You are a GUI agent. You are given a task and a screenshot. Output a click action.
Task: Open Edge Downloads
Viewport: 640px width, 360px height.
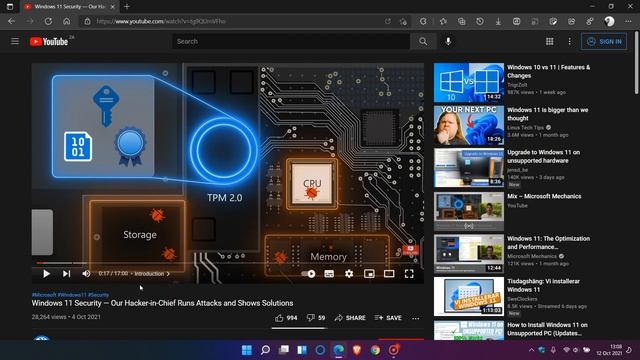tap(498, 21)
